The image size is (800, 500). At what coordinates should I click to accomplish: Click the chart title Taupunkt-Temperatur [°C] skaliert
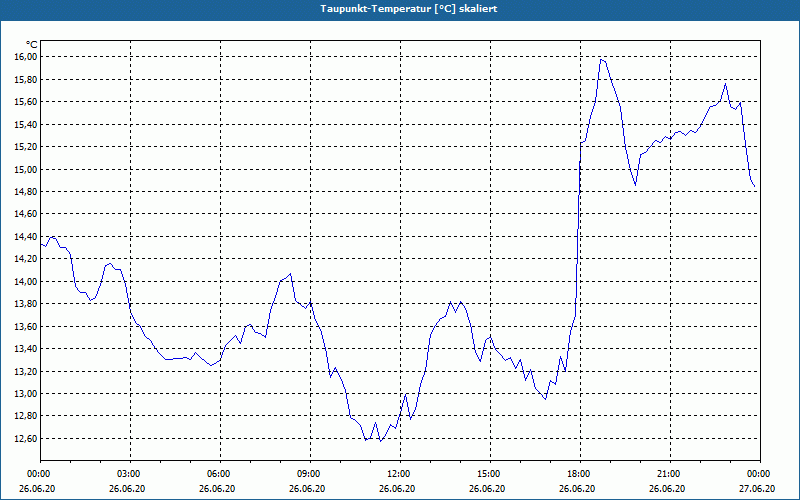point(408,9)
